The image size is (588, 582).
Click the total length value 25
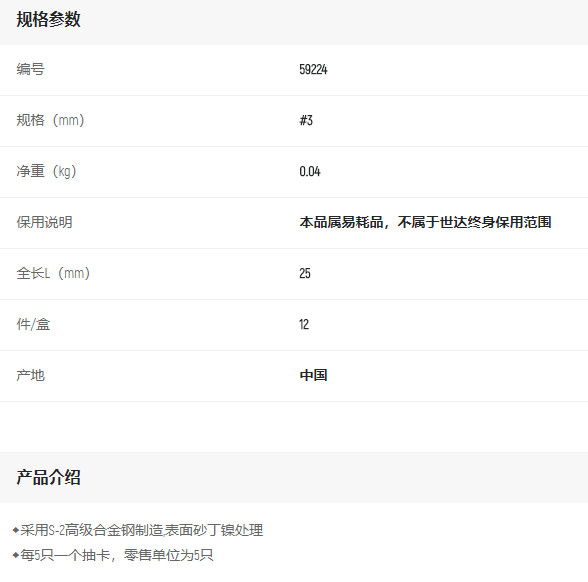pos(304,273)
